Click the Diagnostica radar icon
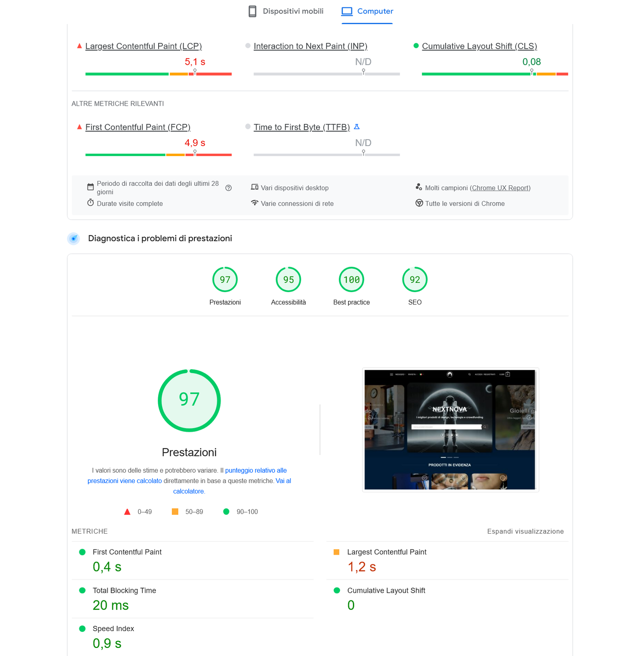Viewport: 644px width, 656px height. pos(74,239)
